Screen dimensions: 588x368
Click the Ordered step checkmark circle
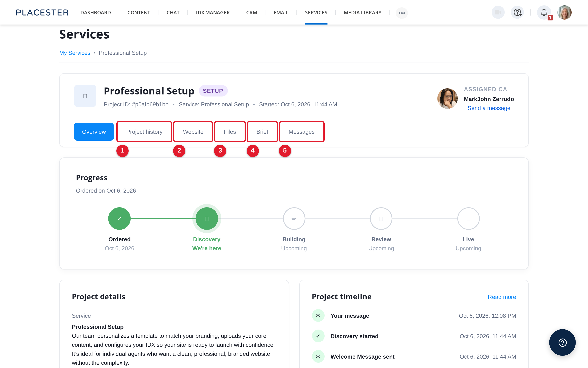click(x=119, y=219)
